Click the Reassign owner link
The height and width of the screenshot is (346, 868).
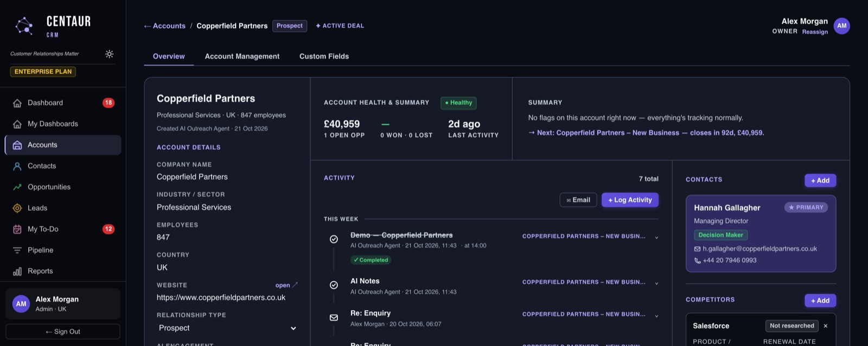click(x=815, y=32)
